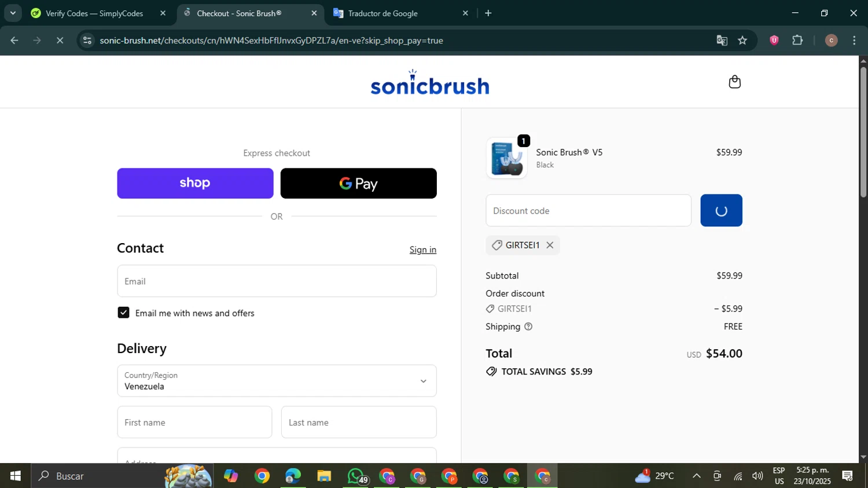
Task: Open a new browser tab
Action: pyautogui.click(x=488, y=13)
